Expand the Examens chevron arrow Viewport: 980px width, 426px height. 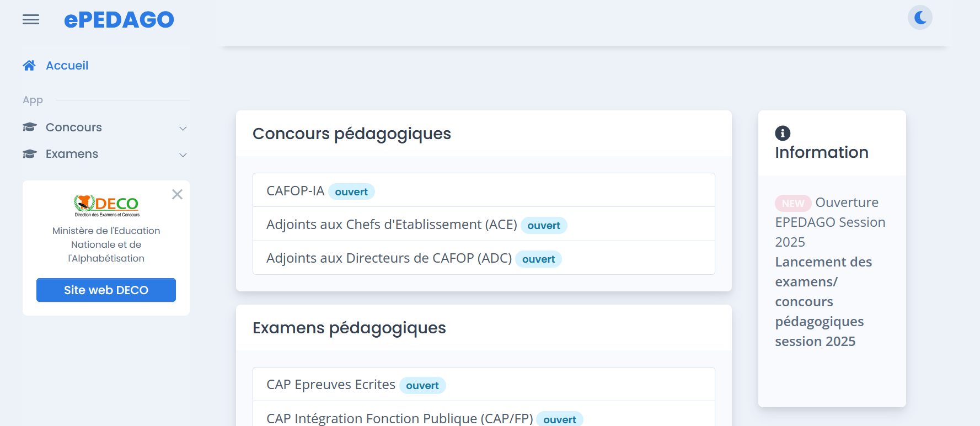click(x=183, y=155)
